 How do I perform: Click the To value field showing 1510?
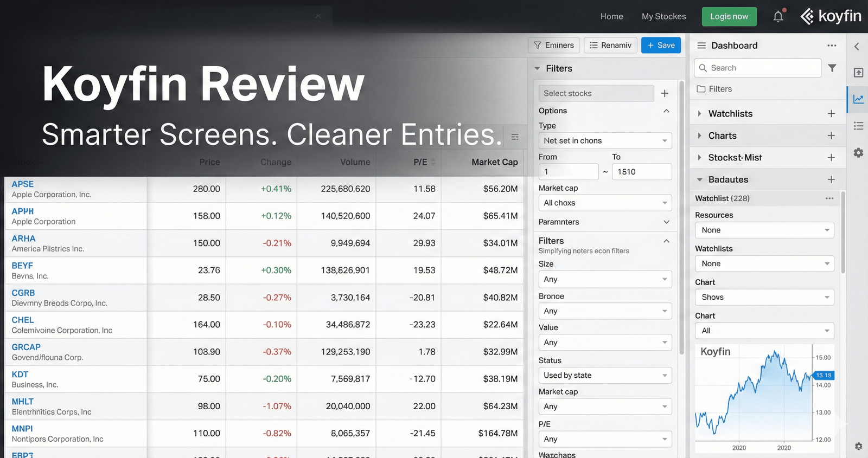point(642,172)
